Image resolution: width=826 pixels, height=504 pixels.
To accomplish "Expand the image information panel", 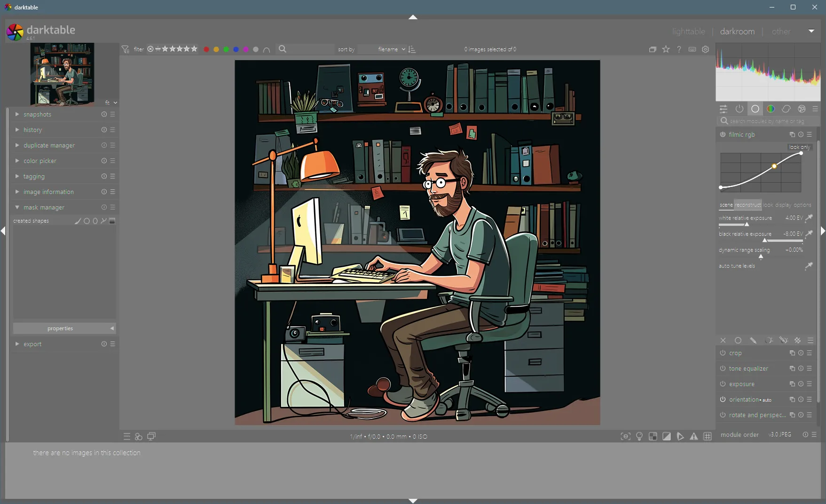I will 17,192.
